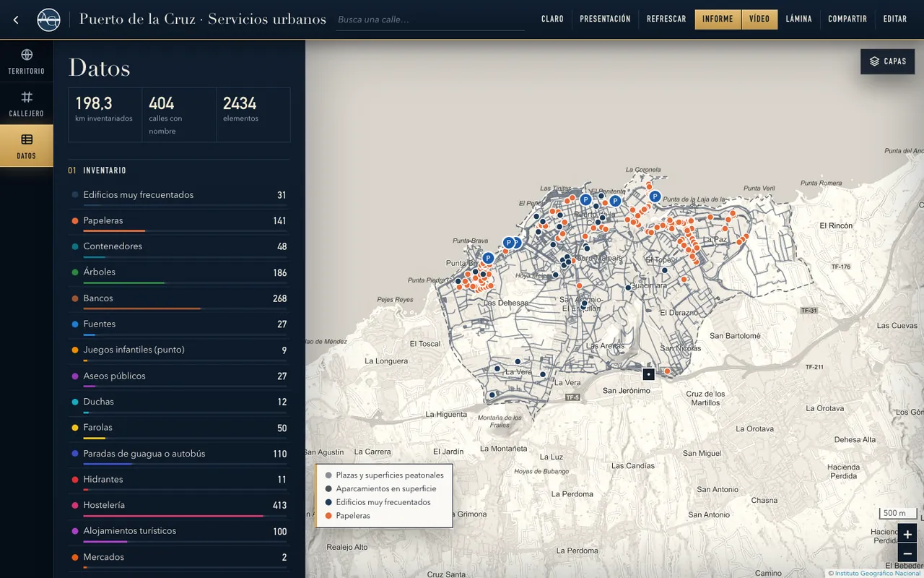Select the Aseos públicos row

pyautogui.click(x=179, y=376)
